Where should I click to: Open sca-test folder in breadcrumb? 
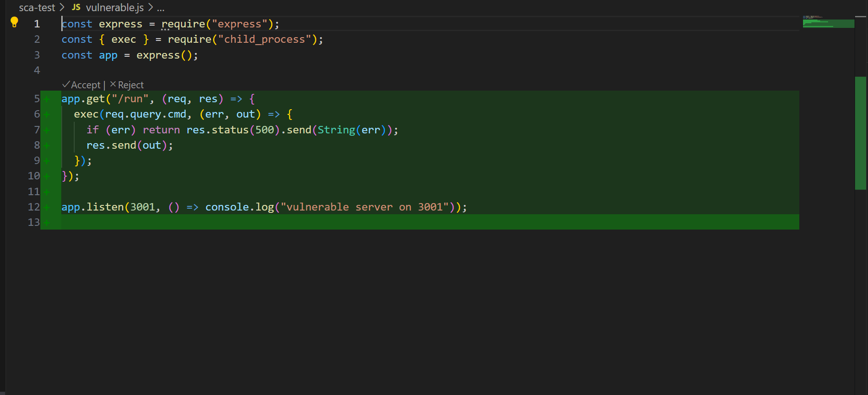click(x=37, y=7)
